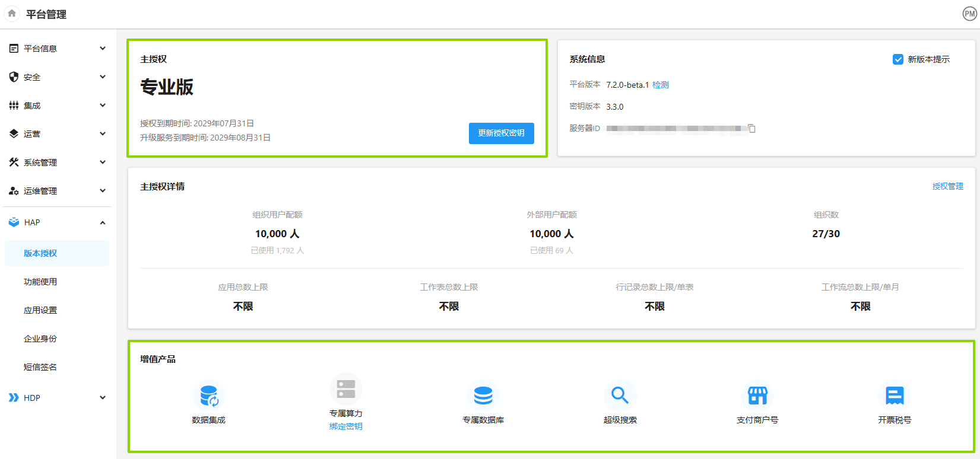Expand the 安全 menu chevron

tap(103, 77)
